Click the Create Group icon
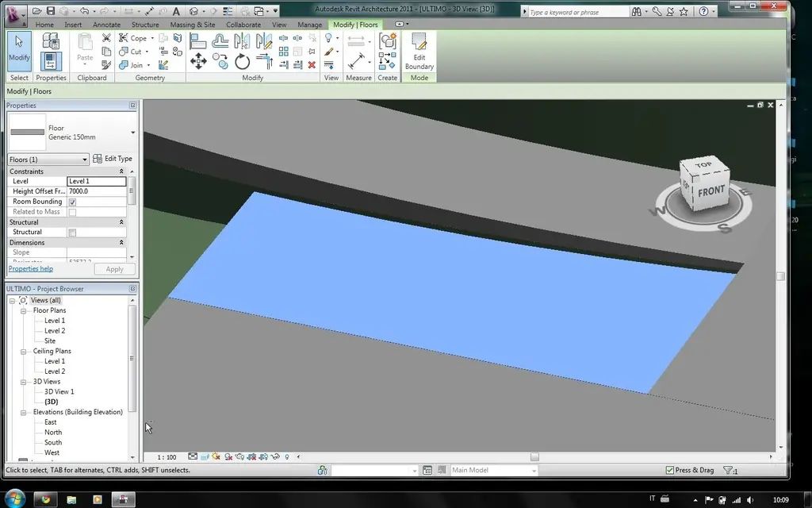 387,40
